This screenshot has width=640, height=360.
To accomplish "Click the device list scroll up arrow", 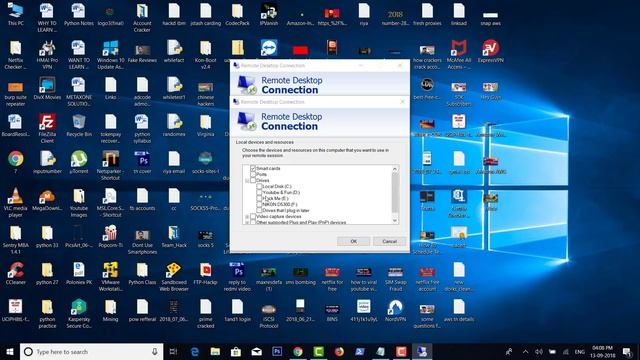I will tap(395, 169).
